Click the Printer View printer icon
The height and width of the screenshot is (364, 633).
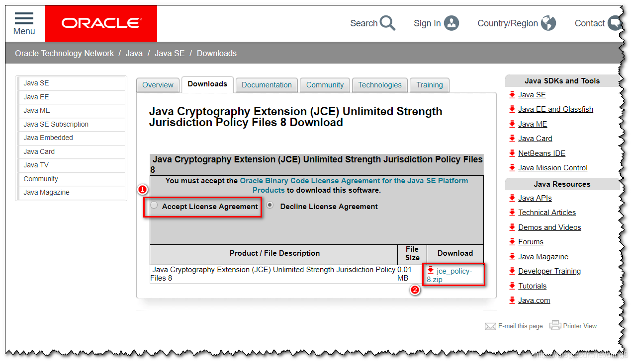[555, 325]
